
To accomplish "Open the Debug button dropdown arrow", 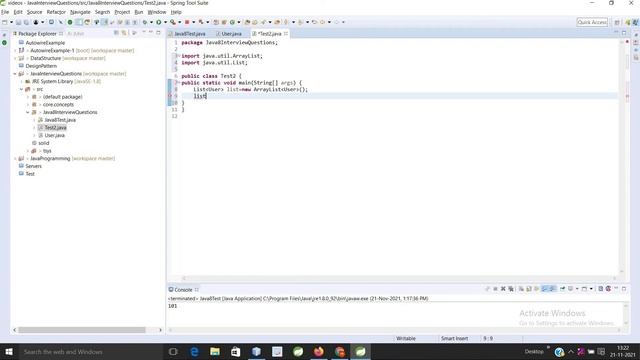I will [x=151, y=22].
